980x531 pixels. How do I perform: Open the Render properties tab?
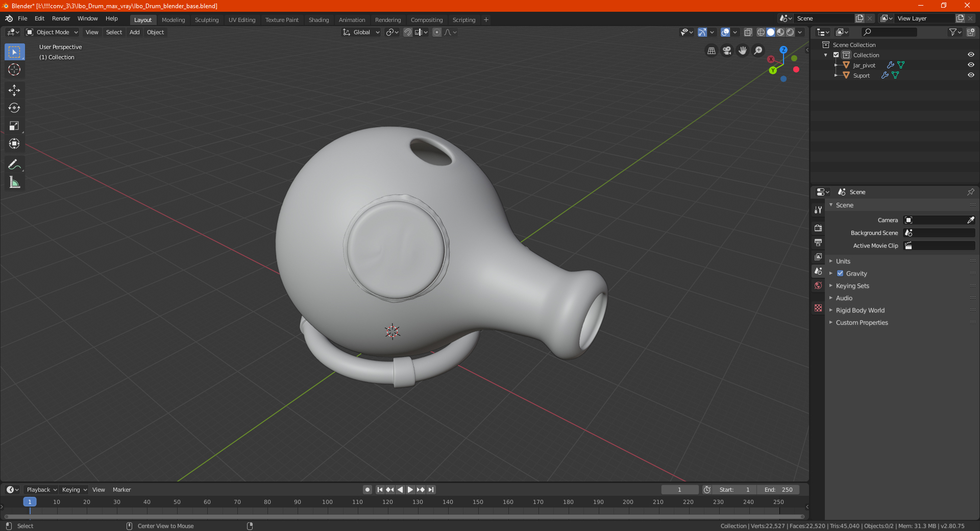[x=818, y=228]
